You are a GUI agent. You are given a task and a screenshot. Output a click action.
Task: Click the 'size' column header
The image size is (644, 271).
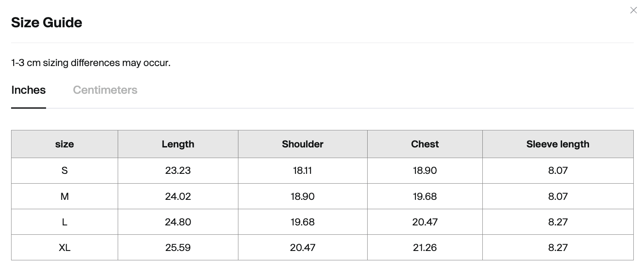click(64, 144)
